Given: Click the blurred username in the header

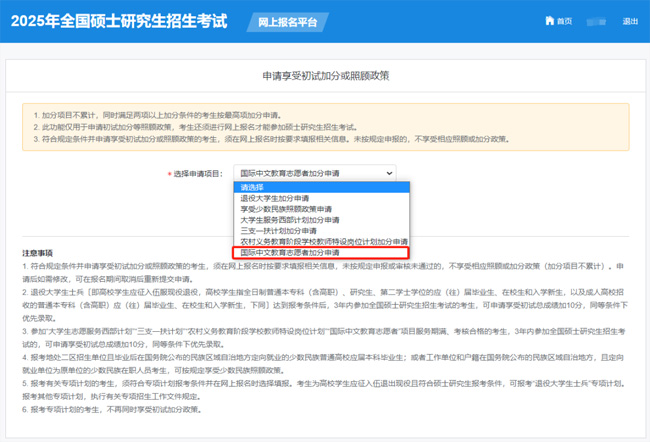Looking at the screenshot, I should tap(598, 21).
